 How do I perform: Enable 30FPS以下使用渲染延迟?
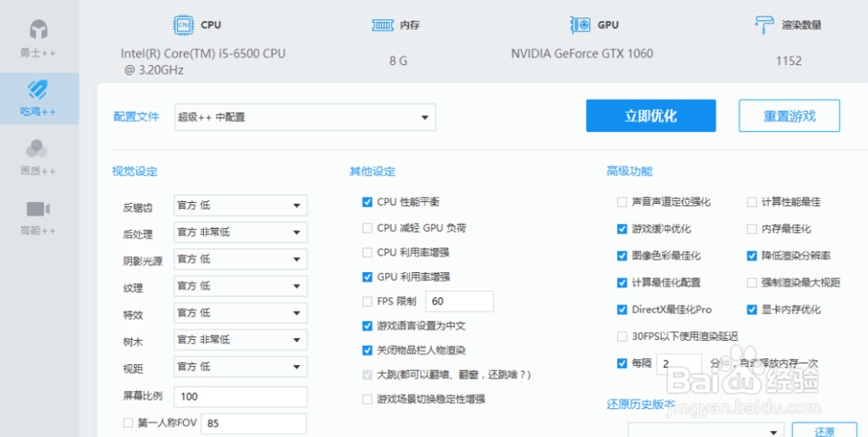pos(621,336)
